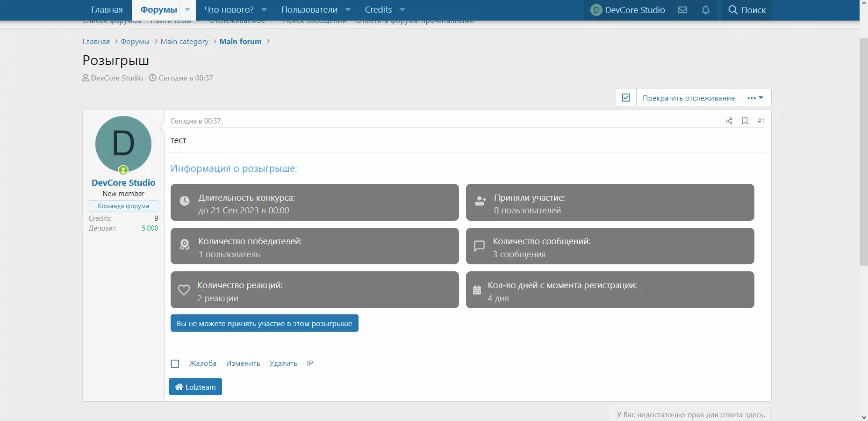Click Прекратить отслеживание button
Viewport: 868px width, 421px height.
688,98
